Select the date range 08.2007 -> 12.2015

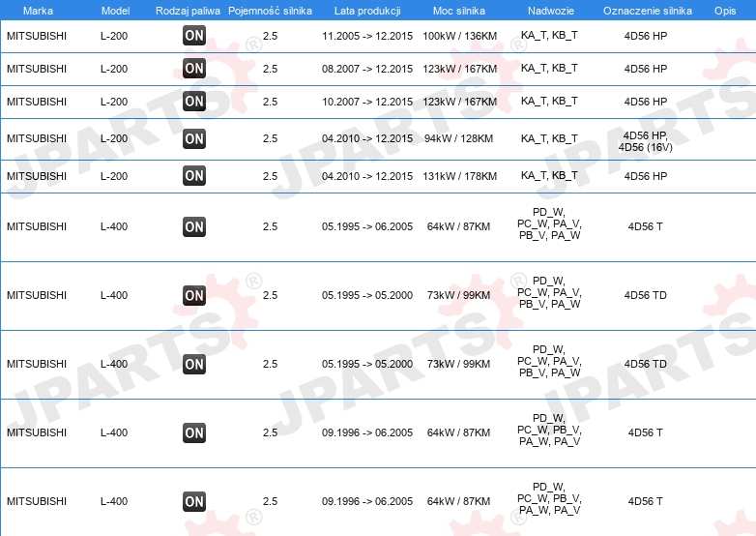(367, 69)
